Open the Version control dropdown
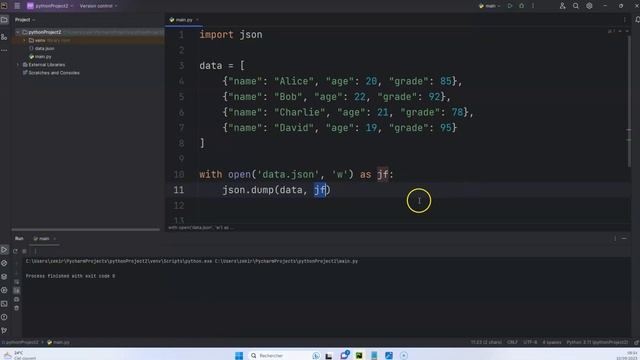 (98, 6)
